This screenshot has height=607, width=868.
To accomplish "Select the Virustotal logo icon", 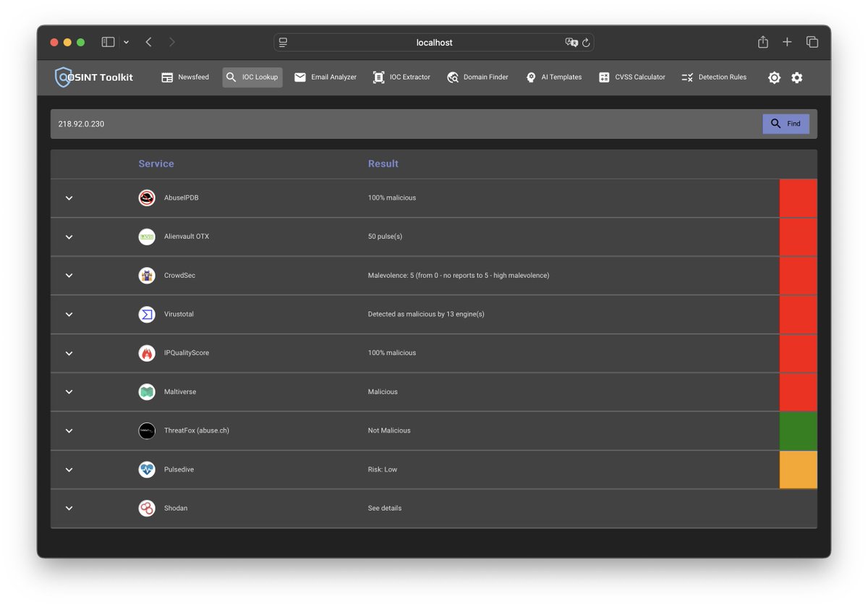I will tap(147, 314).
